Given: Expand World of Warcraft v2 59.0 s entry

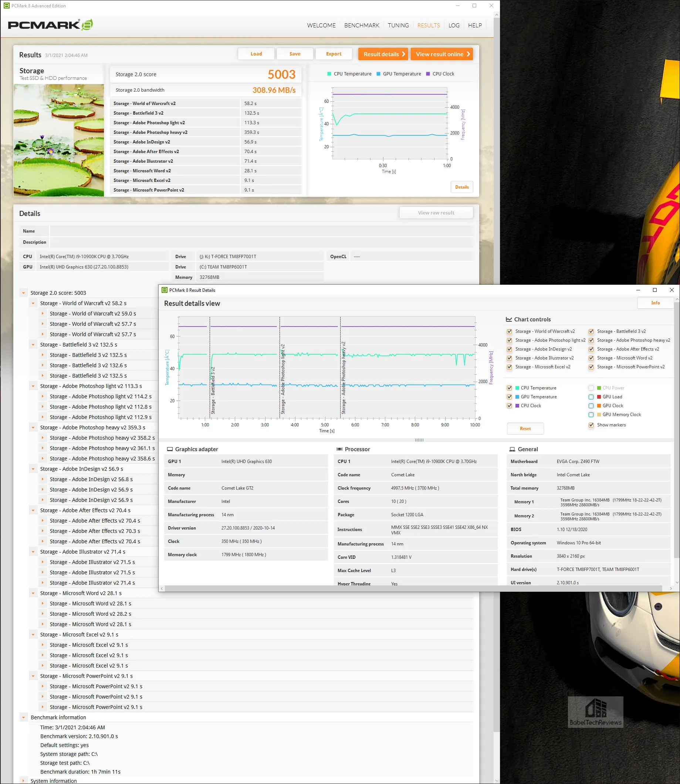Looking at the screenshot, I should tap(43, 314).
